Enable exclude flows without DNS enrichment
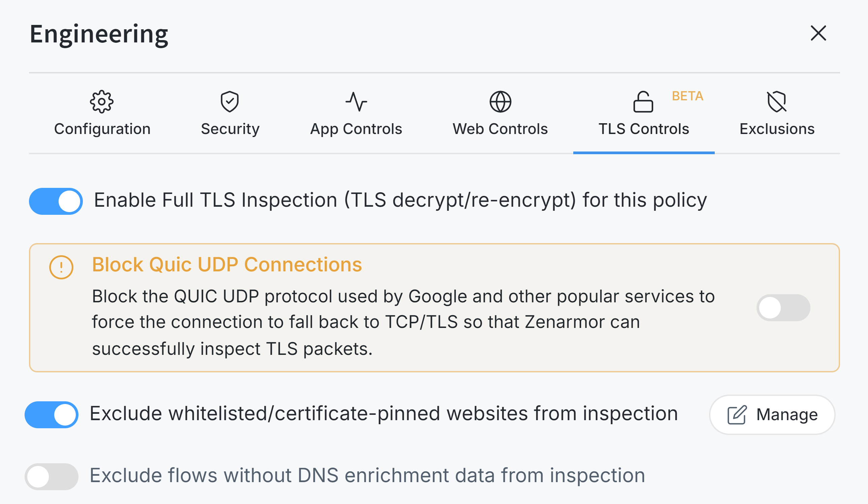The width and height of the screenshot is (868, 504). (x=51, y=476)
